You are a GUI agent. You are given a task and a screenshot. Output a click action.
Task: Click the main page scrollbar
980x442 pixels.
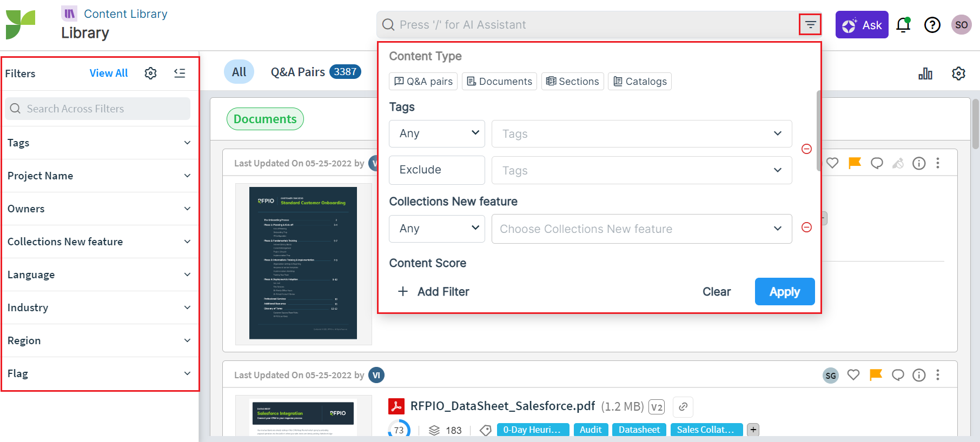(976, 124)
